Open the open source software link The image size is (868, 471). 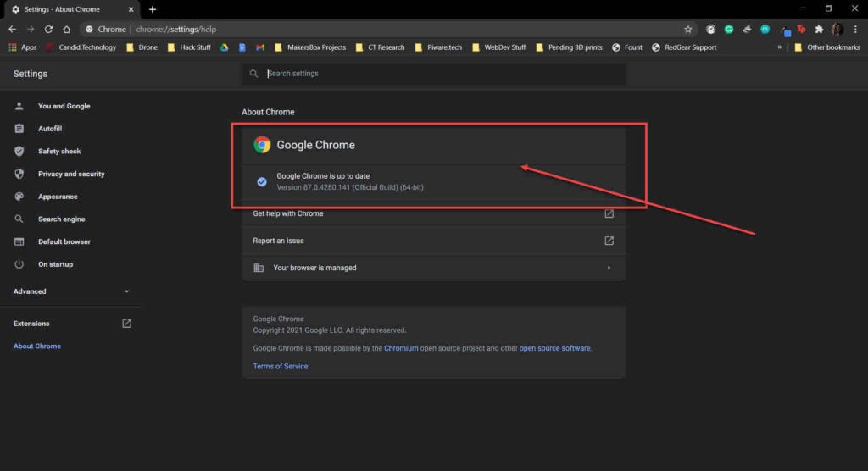554,348
